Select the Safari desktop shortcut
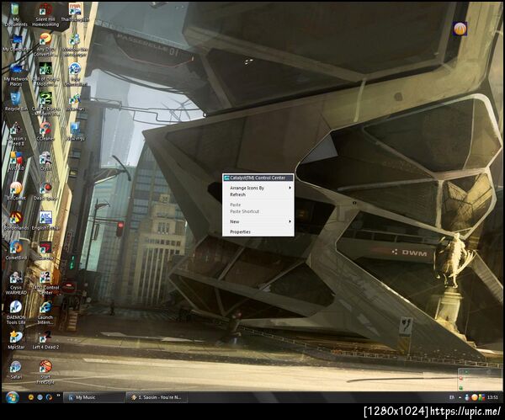The height and width of the screenshot is (420, 505). (16, 369)
